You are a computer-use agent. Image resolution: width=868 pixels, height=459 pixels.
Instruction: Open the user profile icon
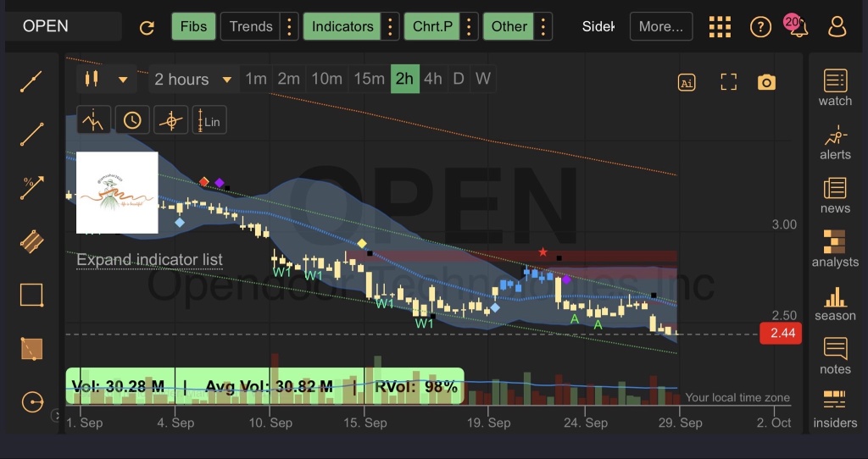tap(837, 26)
